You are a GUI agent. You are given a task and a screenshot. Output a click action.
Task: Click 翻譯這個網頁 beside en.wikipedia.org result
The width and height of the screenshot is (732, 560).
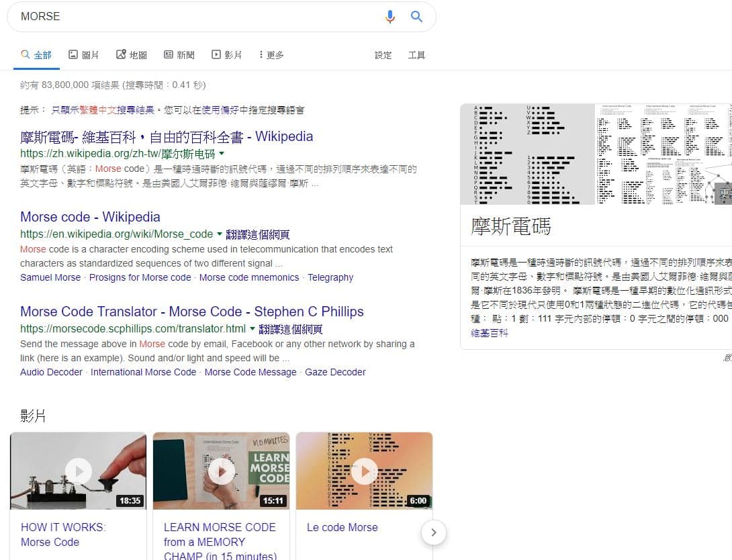pos(258,234)
